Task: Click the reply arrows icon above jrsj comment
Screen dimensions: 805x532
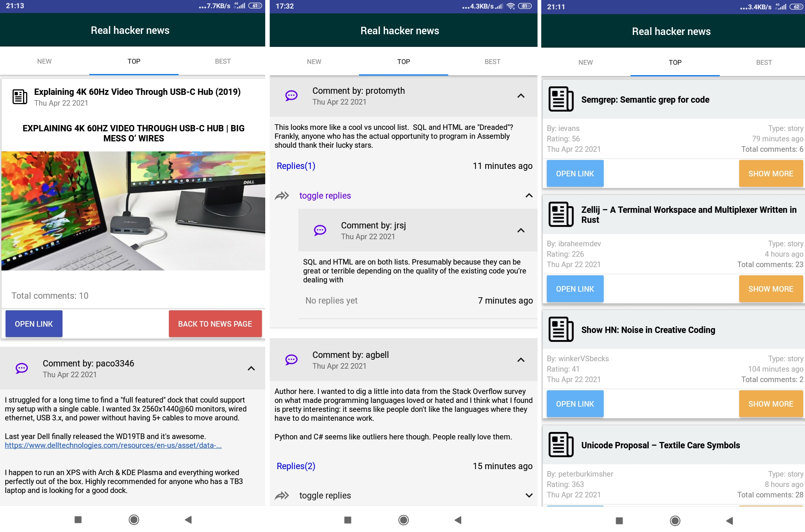Action: (x=282, y=196)
